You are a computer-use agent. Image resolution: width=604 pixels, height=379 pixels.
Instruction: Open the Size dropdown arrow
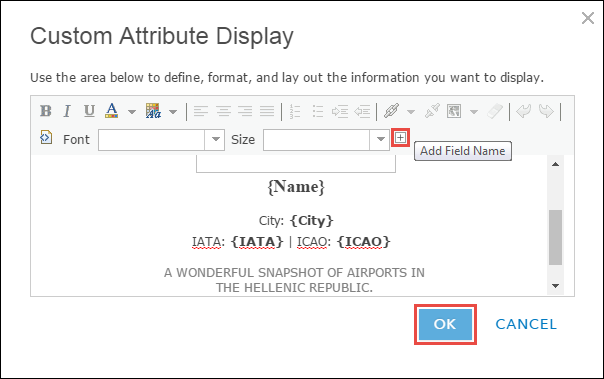pos(380,139)
